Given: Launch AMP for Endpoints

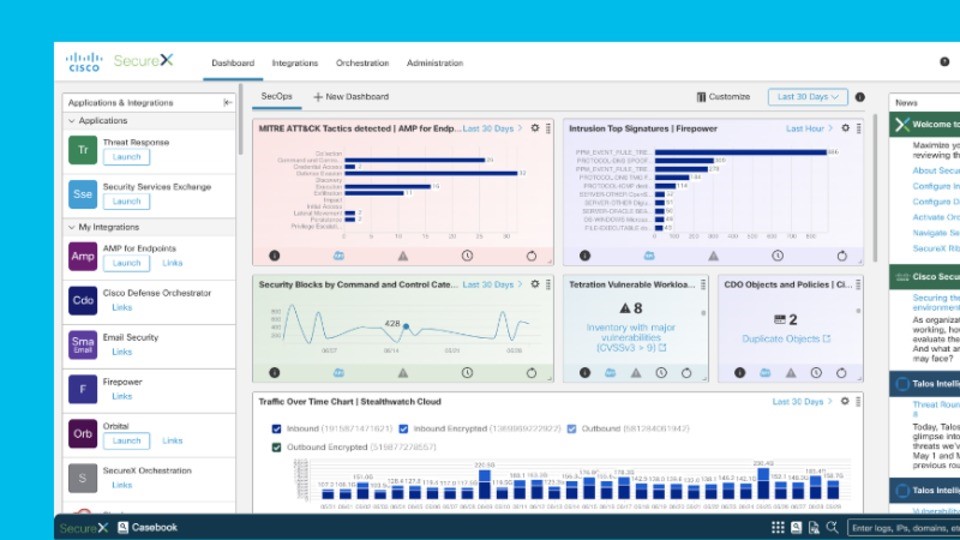Looking at the screenshot, I should 127,263.
